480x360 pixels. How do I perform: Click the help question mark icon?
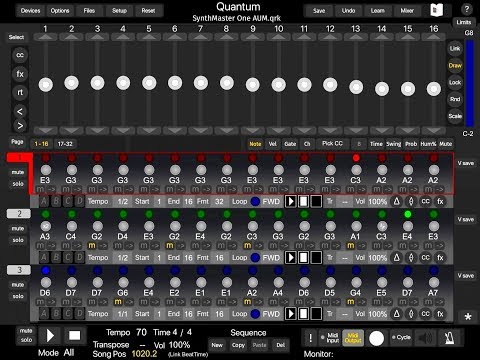[467, 9]
